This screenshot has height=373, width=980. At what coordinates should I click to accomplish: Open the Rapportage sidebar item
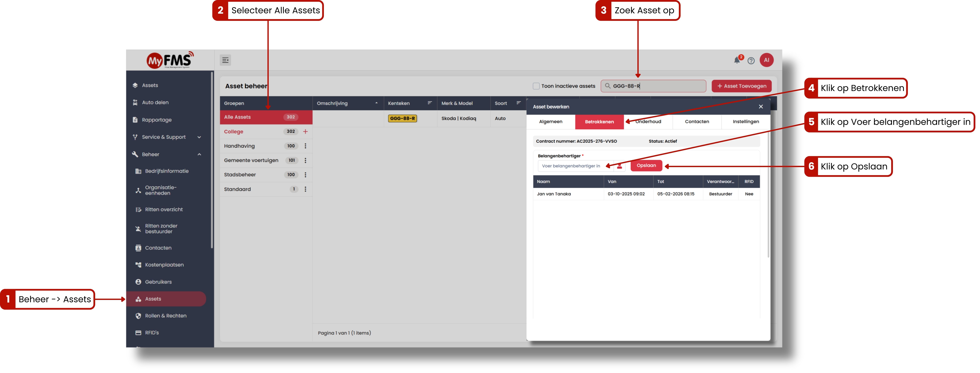157,120
